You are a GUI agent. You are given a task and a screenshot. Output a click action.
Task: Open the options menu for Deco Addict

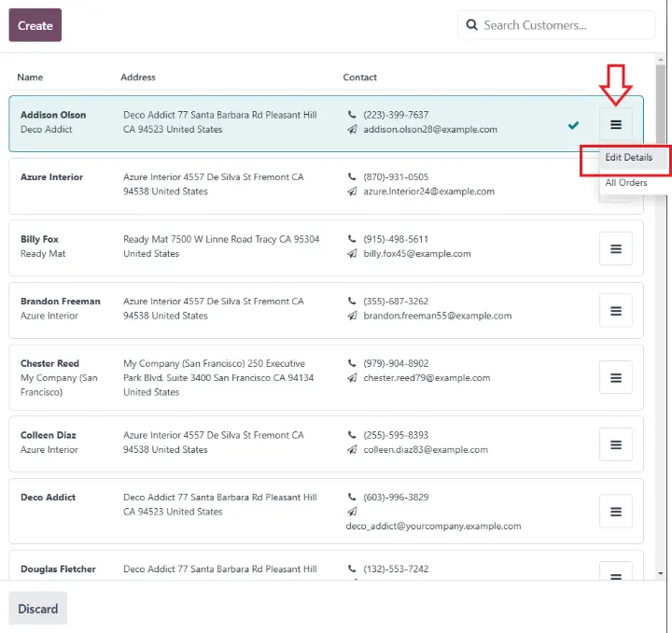[616, 512]
